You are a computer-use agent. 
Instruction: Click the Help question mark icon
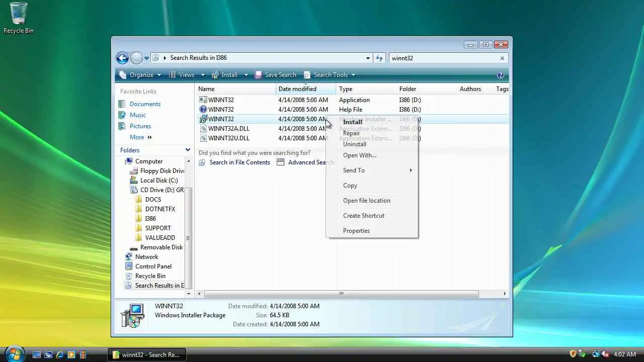(x=501, y=75)
